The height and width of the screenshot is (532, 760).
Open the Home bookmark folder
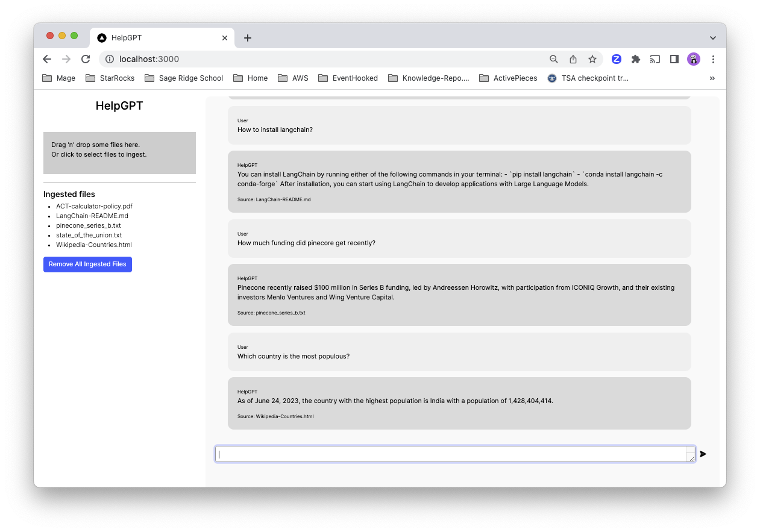(x=250, y=78)
